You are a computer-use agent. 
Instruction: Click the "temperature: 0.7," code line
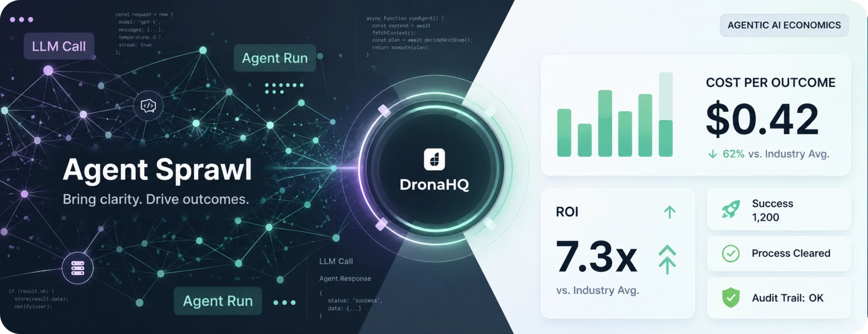tap(141, 37)
